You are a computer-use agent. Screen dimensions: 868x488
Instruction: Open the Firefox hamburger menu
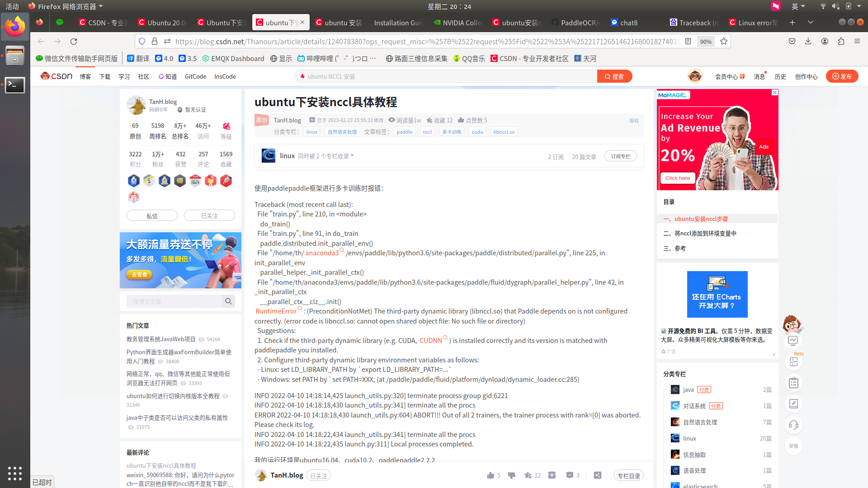click(857, 42)
